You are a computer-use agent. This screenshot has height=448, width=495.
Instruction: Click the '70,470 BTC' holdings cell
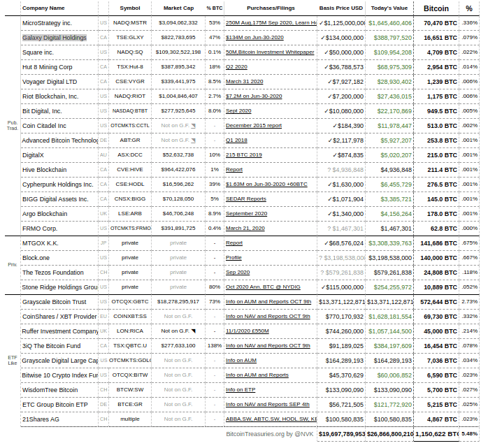[x=440, y=23]
